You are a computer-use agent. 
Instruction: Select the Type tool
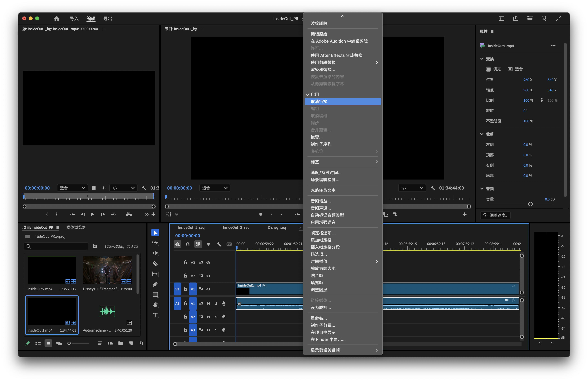click(155, 315)
